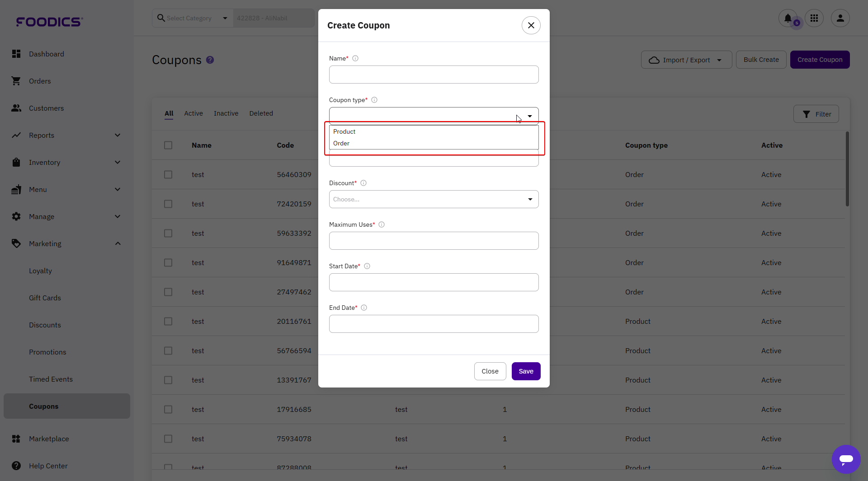Open the user profile icon
The image size is (868, 481).
pyautogui.click(x=840, y=19)
